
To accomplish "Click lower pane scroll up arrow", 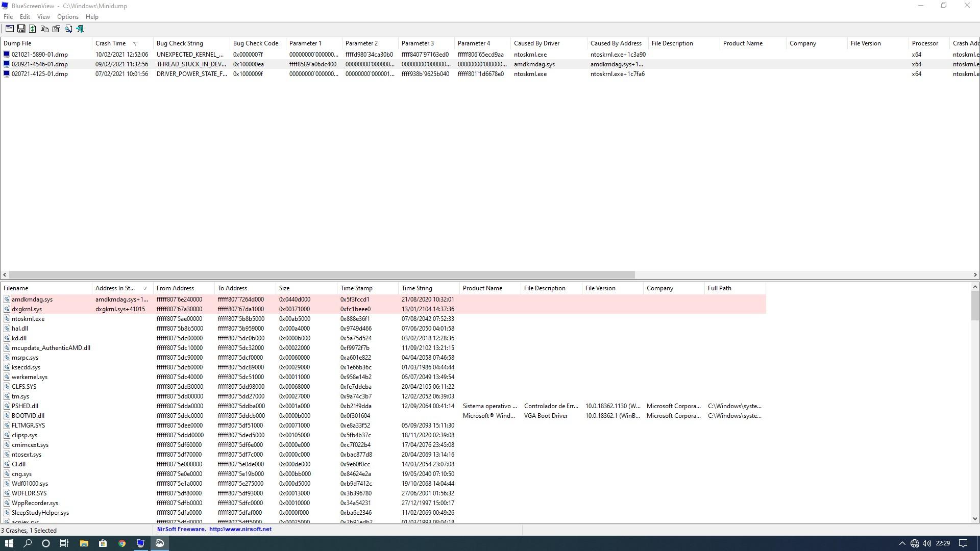I will [975, 287].
